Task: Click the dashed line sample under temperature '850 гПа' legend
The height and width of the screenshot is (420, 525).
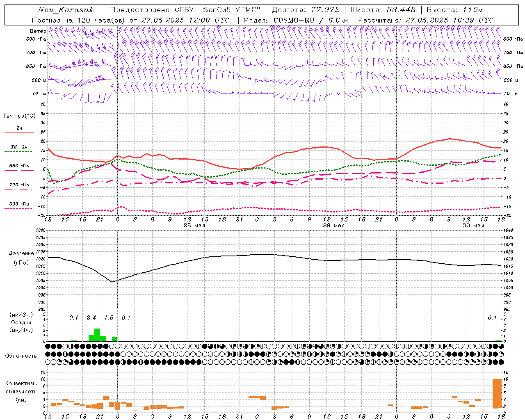Action: 19,170
